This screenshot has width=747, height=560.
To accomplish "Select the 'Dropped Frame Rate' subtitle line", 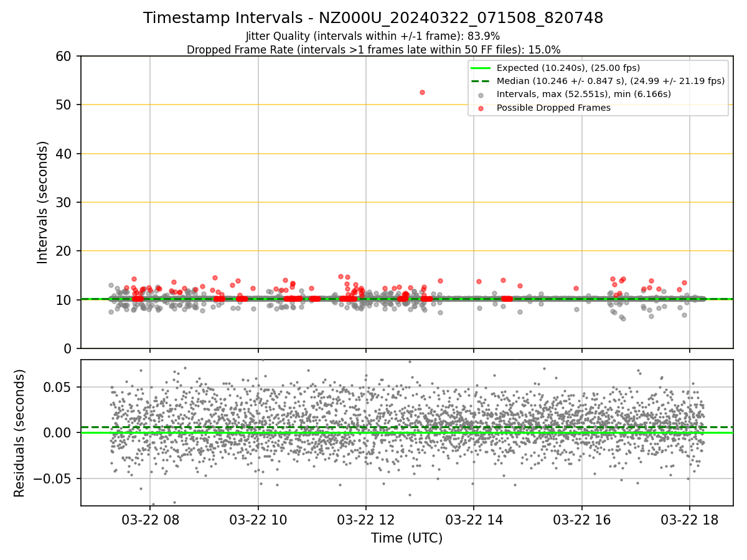I will pos(373,50).
